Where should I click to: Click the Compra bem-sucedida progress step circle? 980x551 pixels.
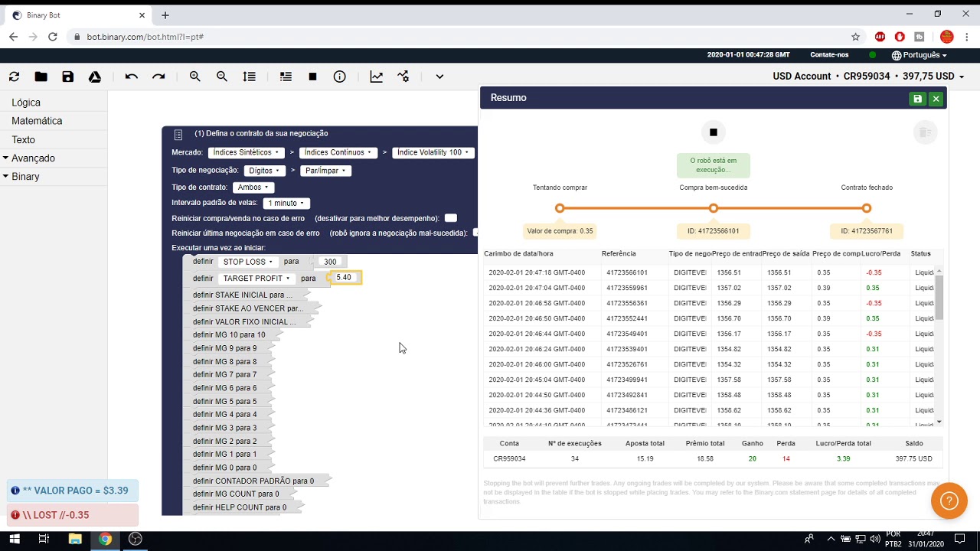(x=714, y=208)
